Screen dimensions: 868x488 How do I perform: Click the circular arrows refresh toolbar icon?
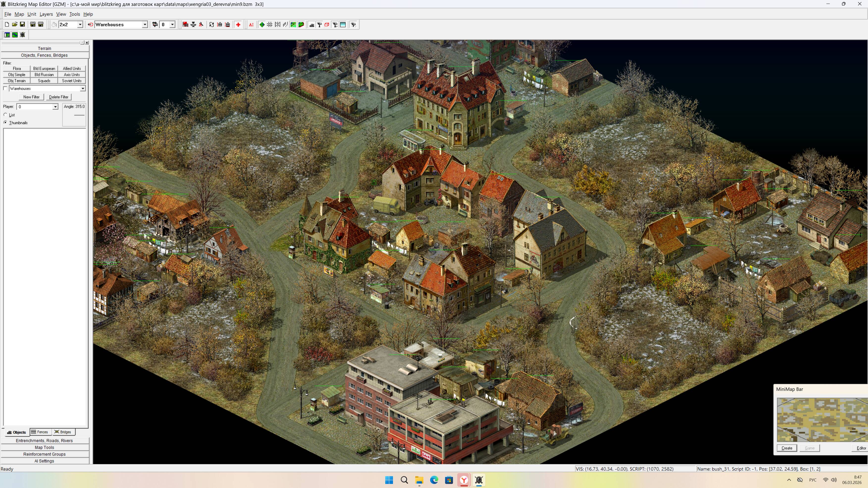click(211, 24)
